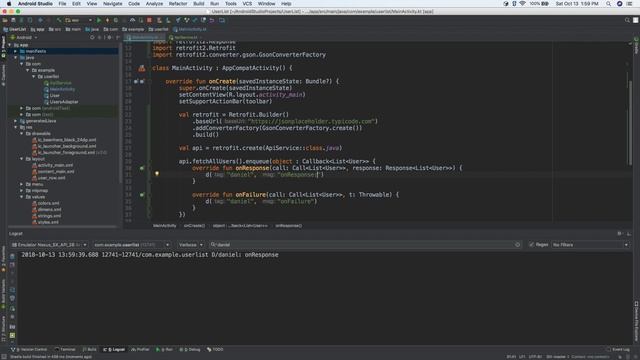640x360 pixels.
Task: Expand the menu folder in project tree
Action: 22,184
